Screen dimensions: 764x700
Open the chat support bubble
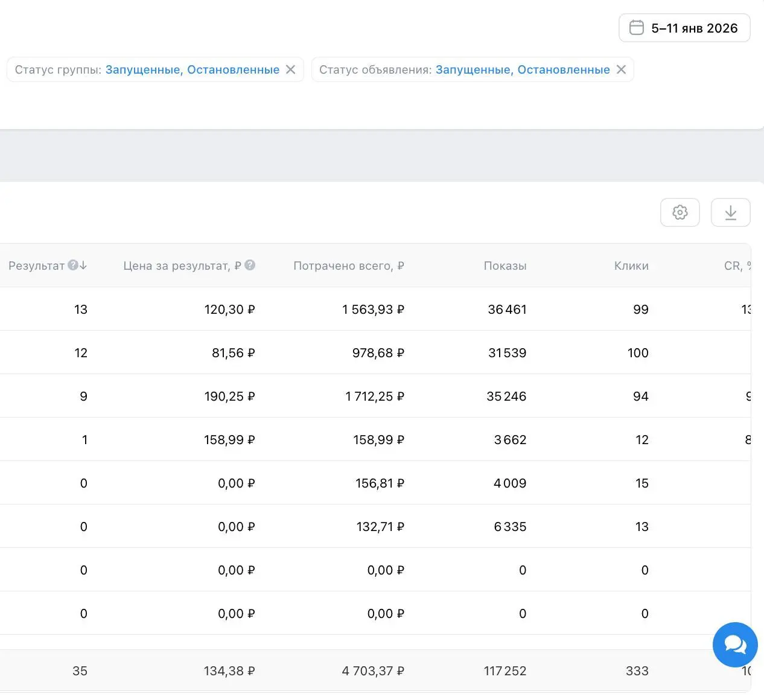click(x=735, y=644)
